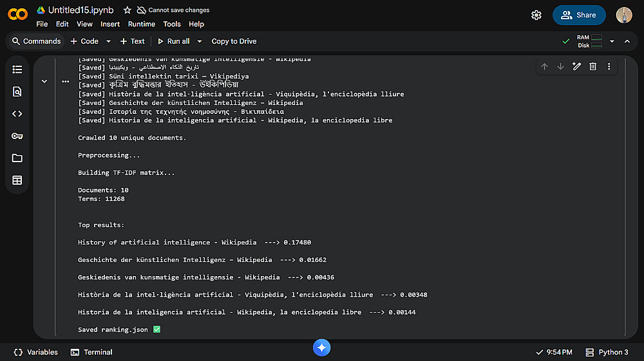Open the Runtime menu
Screen dimensions: 644x361
pyautogui.click(x=141, y=24)
